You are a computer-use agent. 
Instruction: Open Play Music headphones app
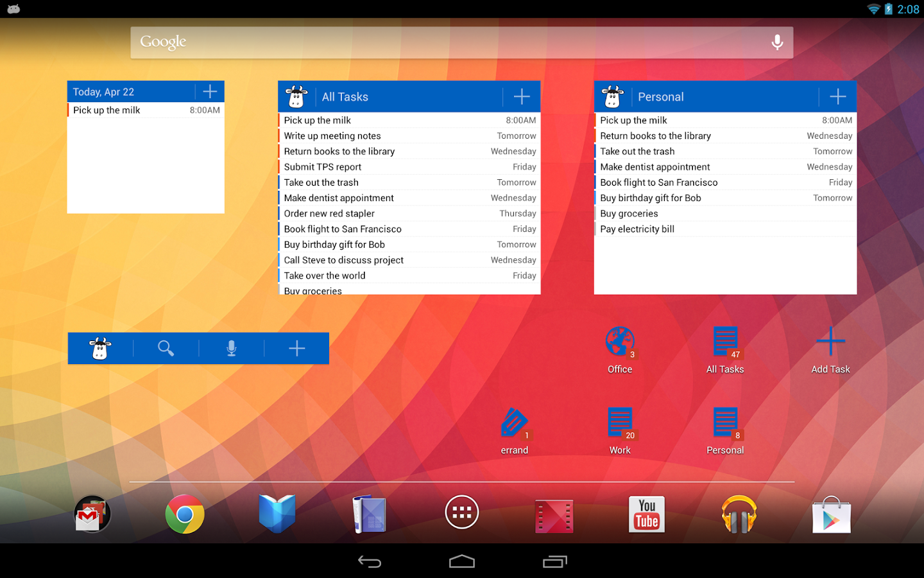pos(739,514)
